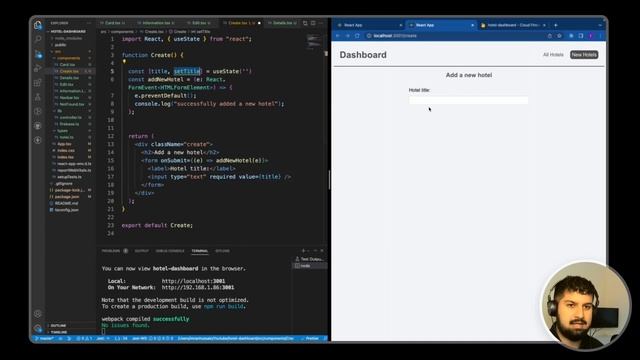This screenshot has height=360, width=640.
Task: Open the Search view in the activity bar
Action: 38,39
